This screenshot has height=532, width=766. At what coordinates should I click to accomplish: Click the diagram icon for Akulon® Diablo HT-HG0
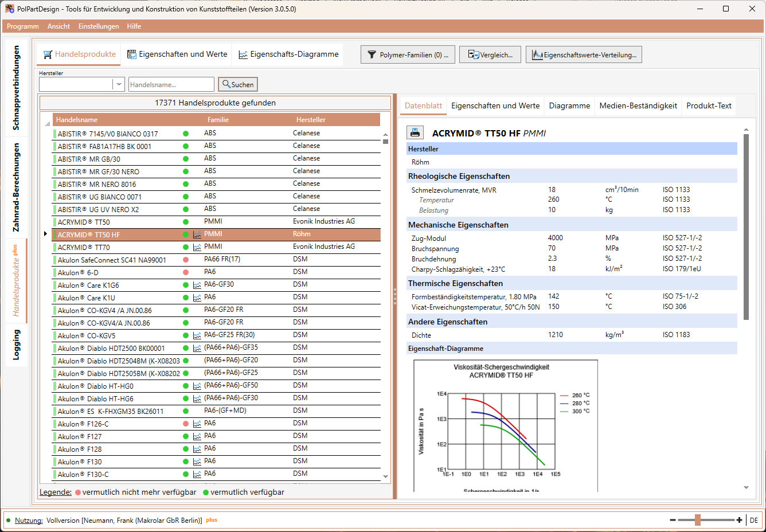197,386
